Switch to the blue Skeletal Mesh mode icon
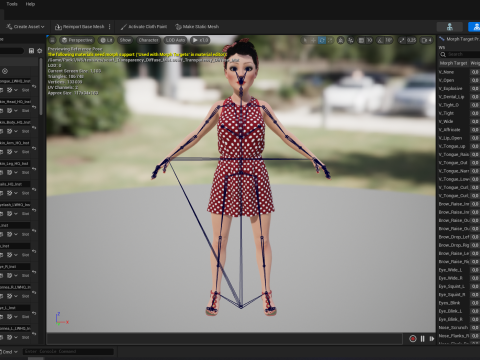The height and width of the screenshot is (360, 480). tap(475, 27)
